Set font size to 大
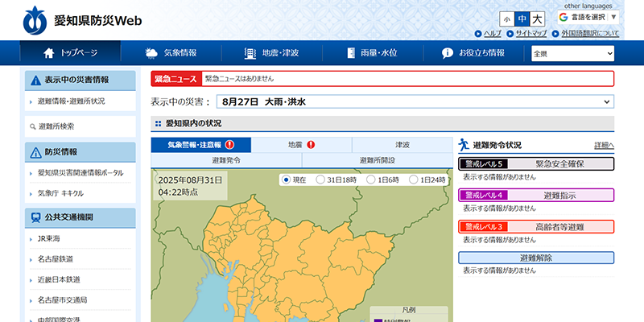The width and height of the screenshot is (644, 322). click(x=537, y=19)
